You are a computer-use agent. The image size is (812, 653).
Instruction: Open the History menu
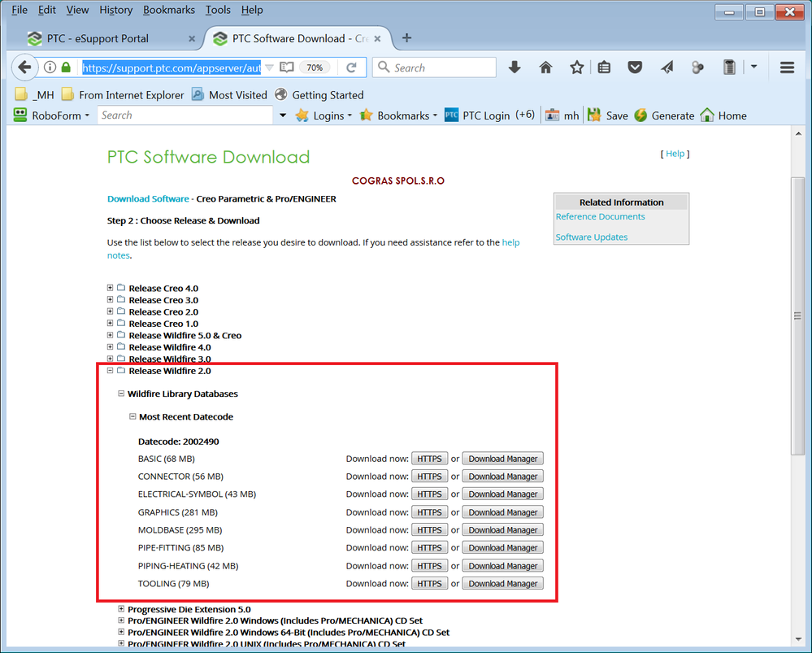(x=116, y=10)
